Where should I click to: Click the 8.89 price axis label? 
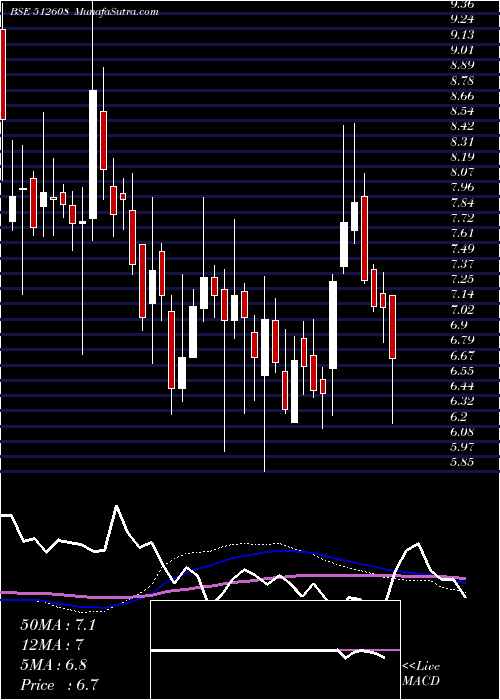pos(462,65)
